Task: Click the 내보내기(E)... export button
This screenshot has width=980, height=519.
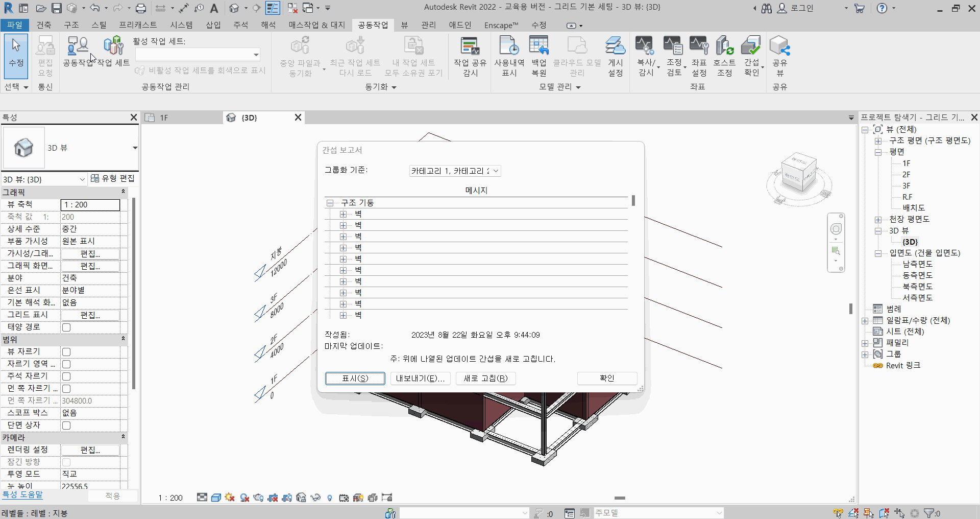Action: click(x=421, y=378)
